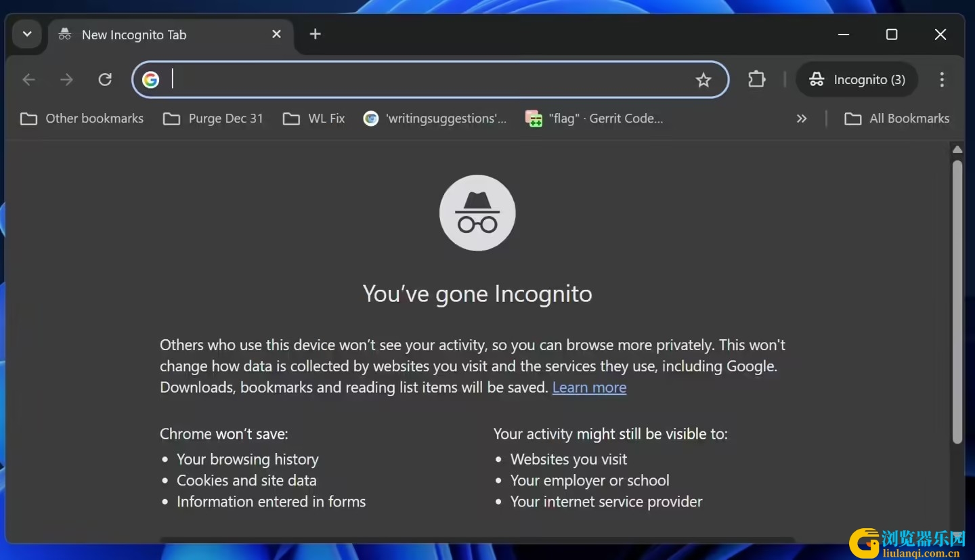The image size is (975, 560).
Task: Open the Other bookmarks folder
Action: pos(82,119)
